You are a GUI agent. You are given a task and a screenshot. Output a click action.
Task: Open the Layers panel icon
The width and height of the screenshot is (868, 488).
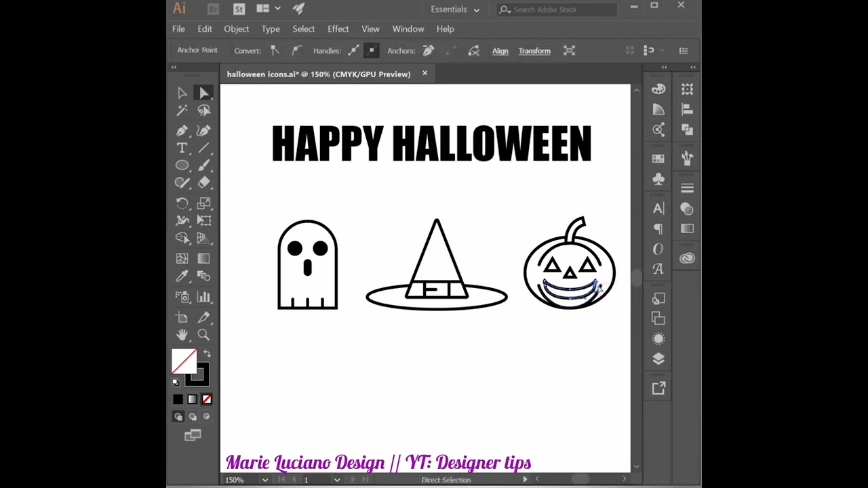pyautogui.click(x=658, y=359)
